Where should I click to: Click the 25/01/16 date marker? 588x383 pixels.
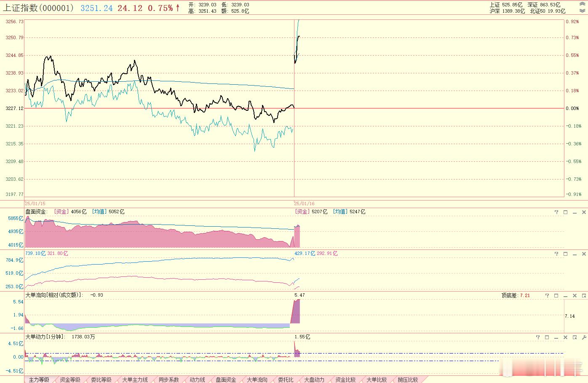[304, 204]
